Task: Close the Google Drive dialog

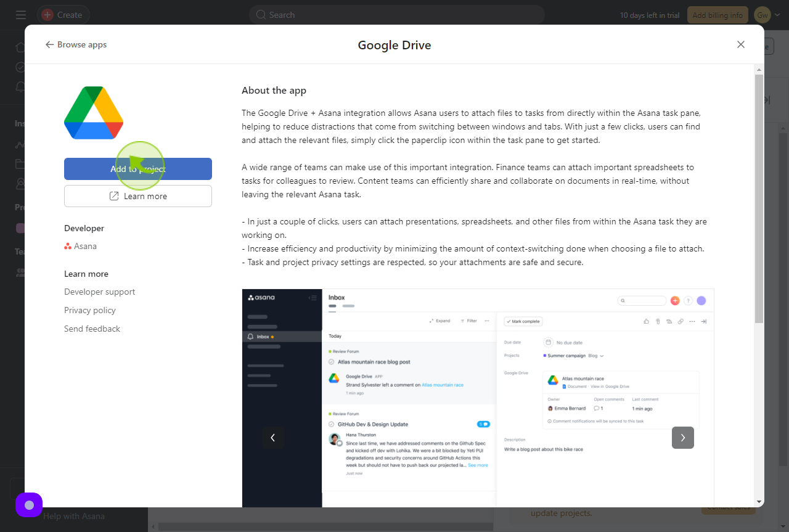Action: point(741,44)
